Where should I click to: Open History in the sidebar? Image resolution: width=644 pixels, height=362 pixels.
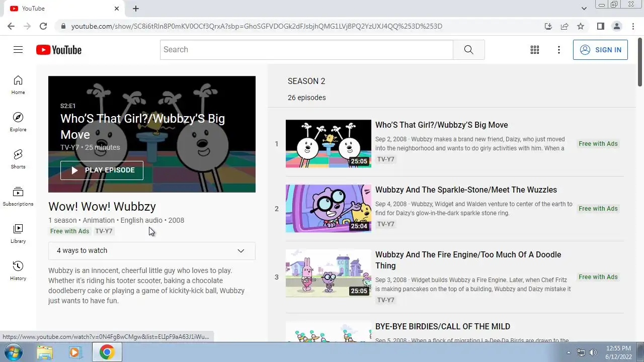point(18,271)
